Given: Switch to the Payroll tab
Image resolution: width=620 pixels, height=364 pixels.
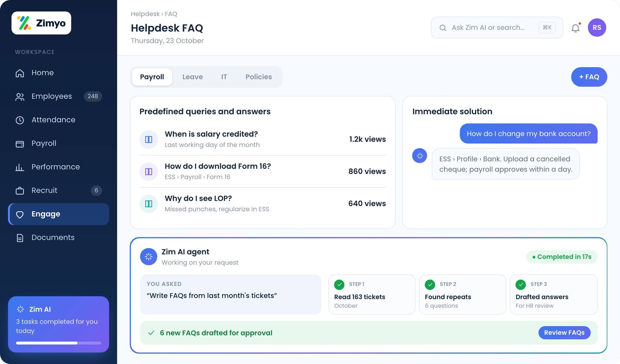Looking at the screenshot, I should pyautogui.click(x=152, y=77).
